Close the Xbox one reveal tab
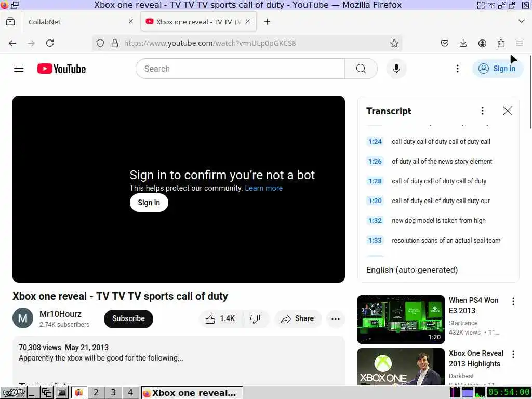Screen dimensions: 532x399 pos(248,21)
